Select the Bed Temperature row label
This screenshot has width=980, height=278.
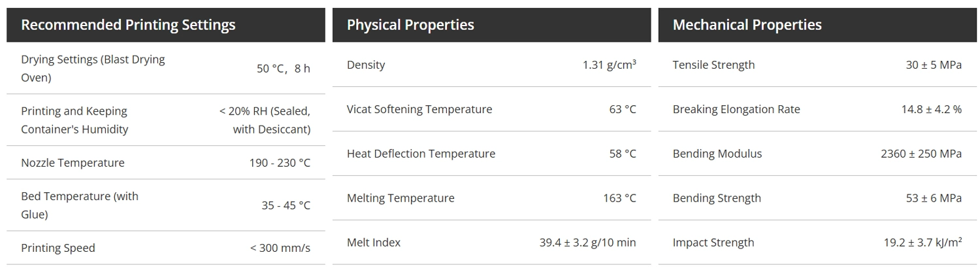click(80, 205)
